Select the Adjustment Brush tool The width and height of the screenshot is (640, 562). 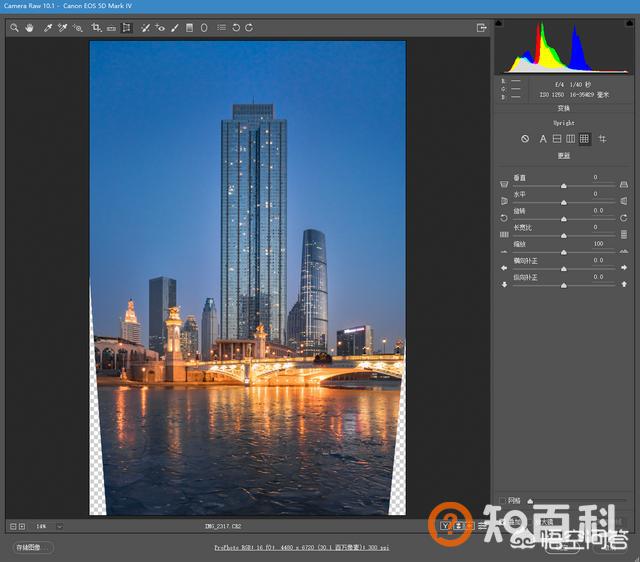(175, 28)
